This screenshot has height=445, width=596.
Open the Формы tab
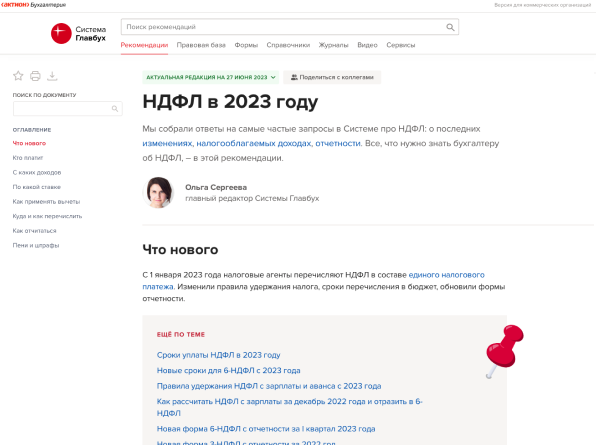(246, 45)
